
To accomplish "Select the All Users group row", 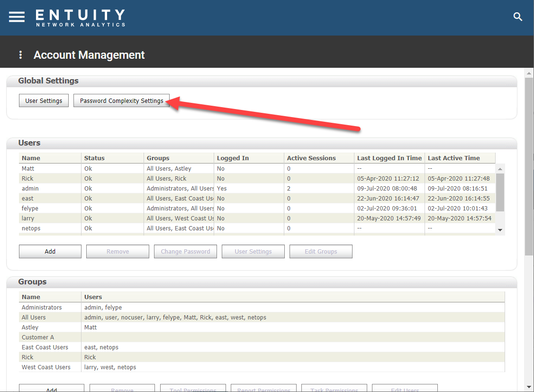I will (262, 318).
